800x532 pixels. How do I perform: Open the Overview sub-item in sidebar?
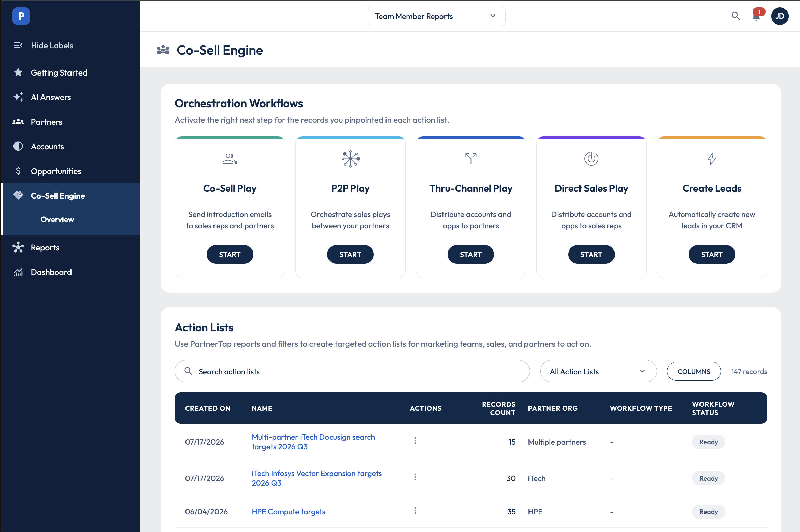tap(57, 219)
